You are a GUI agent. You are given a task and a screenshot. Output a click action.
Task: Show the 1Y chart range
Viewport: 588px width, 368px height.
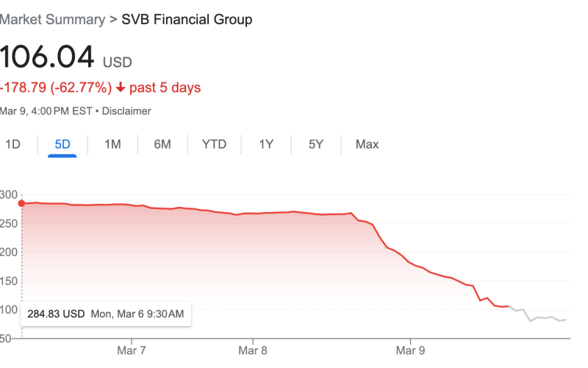point(266,144)
